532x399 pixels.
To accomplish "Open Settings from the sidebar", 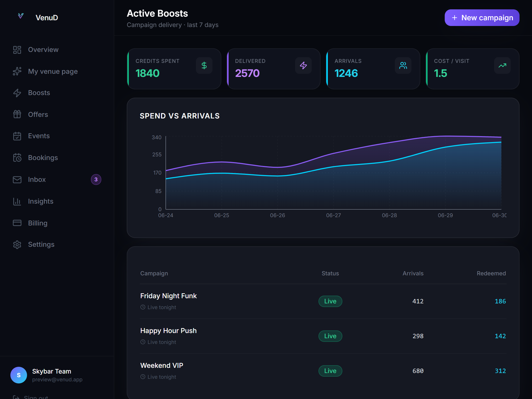I will 57,245.
